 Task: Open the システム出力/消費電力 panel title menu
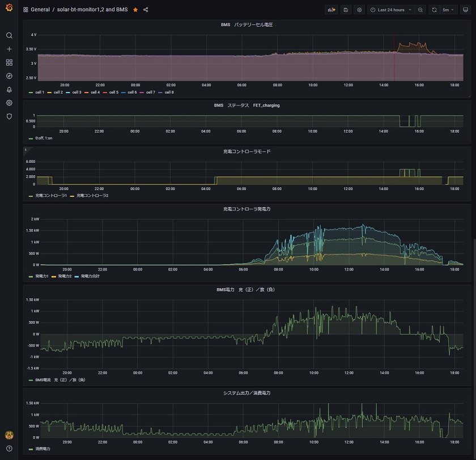(x=247, y=393)
